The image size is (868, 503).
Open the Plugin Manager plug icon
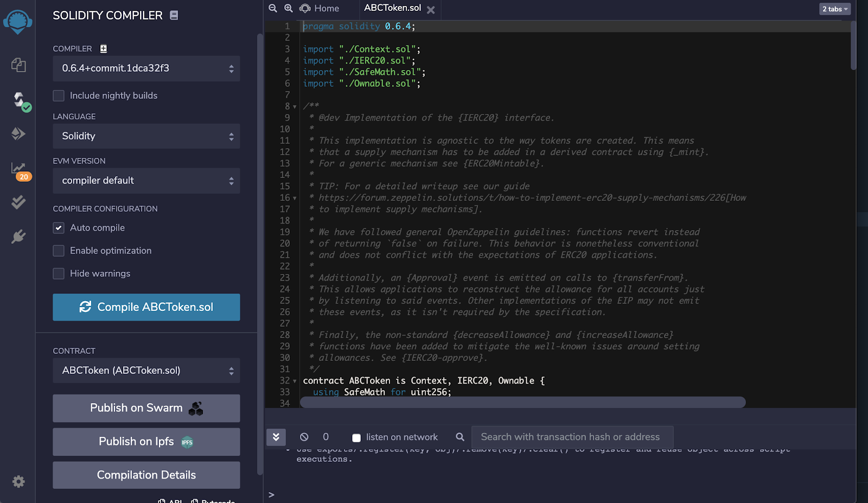coord(18,237)
